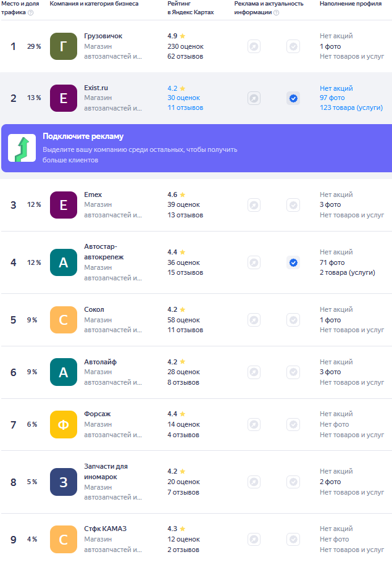Click the Грузовичок avatar icon

[x=64, y=46]
